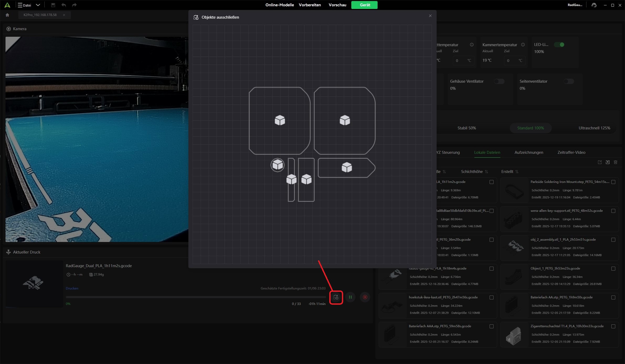The image size is (625, 364).
Task: Click the exclude objects icon button
Action: coord(336,297)
